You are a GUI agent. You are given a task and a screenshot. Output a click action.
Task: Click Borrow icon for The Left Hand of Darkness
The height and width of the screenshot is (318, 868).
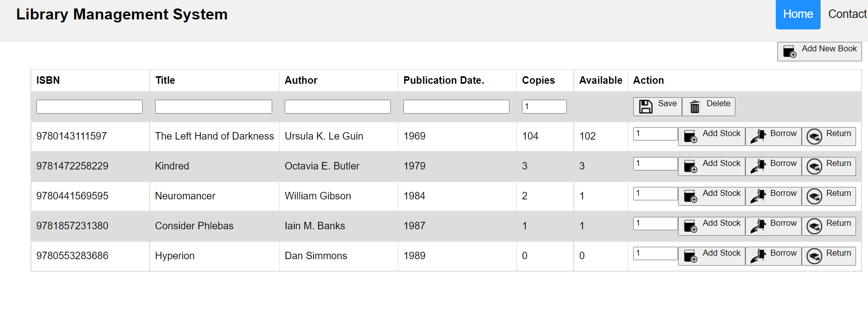758,137
